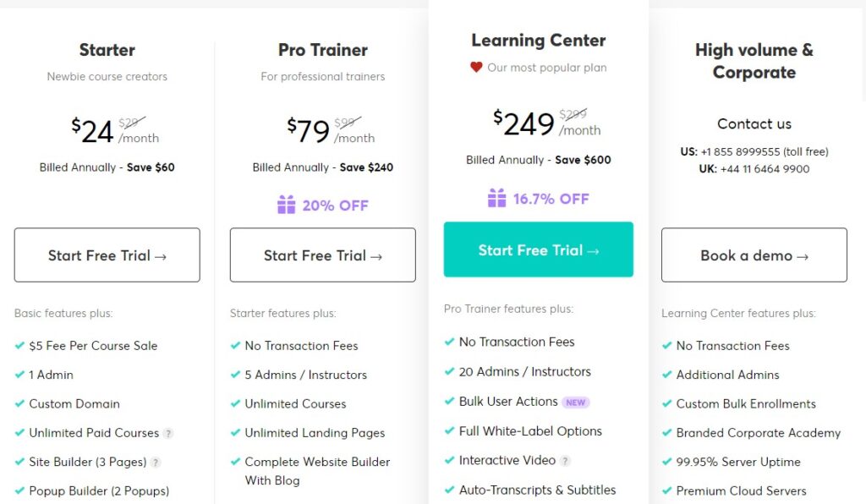Start the Learning Center free trial
The image size is (866, 504).
(x=539, y=249)
